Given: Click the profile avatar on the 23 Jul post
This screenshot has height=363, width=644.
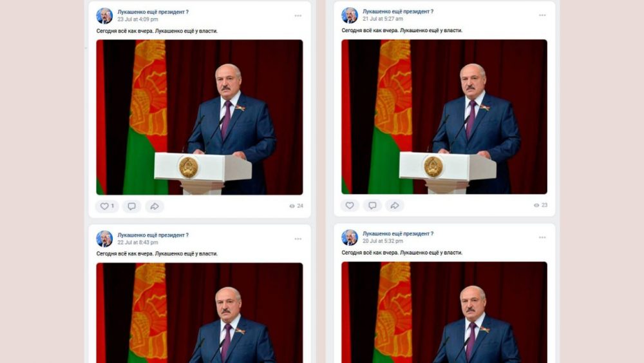Looking at the screenshot, I should [x=104, y=15].
